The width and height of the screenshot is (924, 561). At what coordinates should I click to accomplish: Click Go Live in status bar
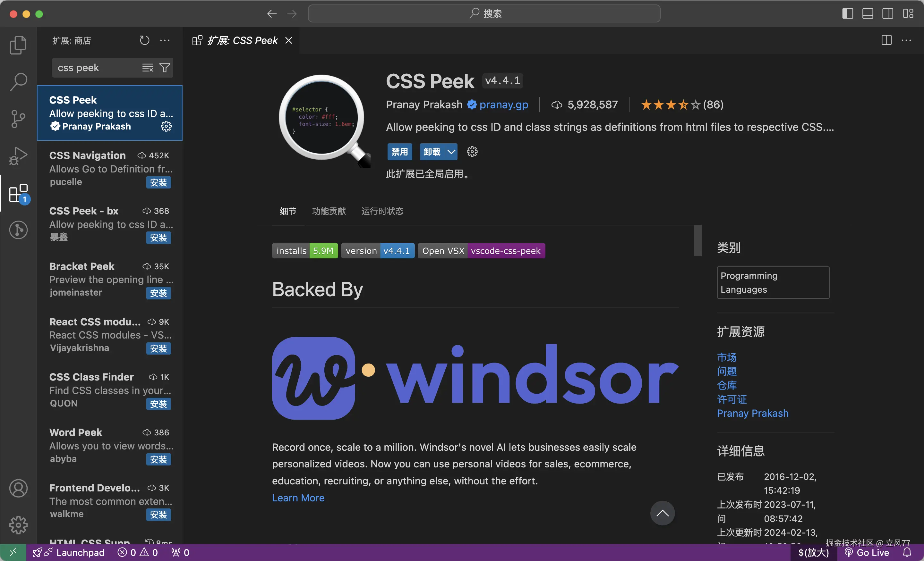(867, 552)
